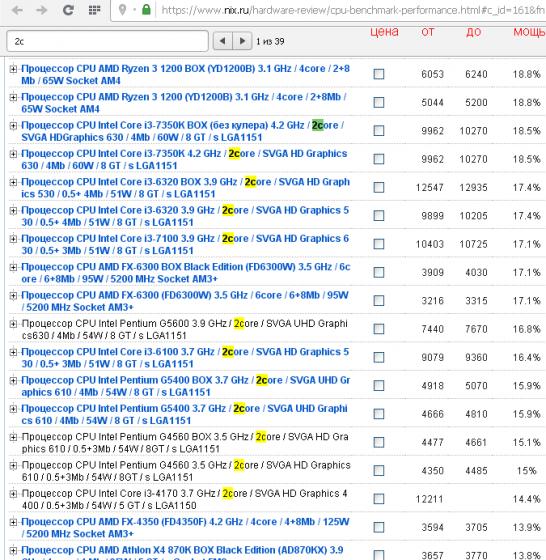Image resolution: width=546 pixels, height=560 pixels.
Task: Tick the checkbox for Core i3-6100
Action: coord(379,358)
